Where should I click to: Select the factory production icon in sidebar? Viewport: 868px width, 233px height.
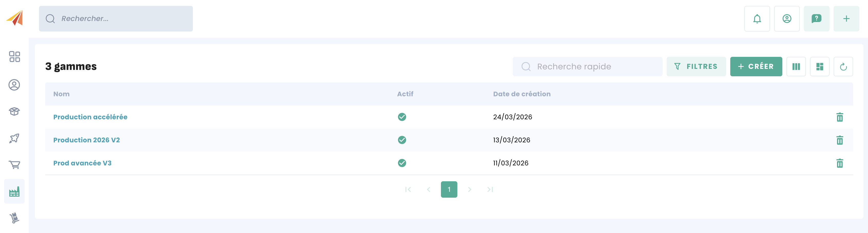click(x=14, y=191)
